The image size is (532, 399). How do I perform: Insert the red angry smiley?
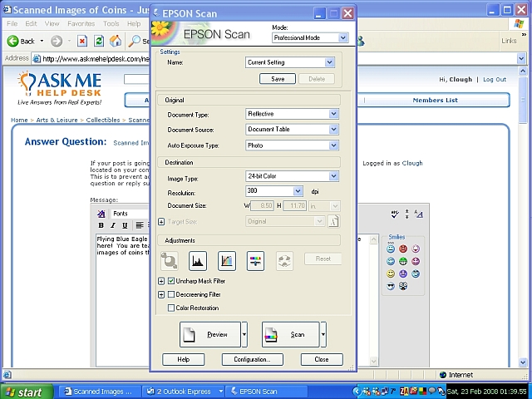tap(403, 249)
